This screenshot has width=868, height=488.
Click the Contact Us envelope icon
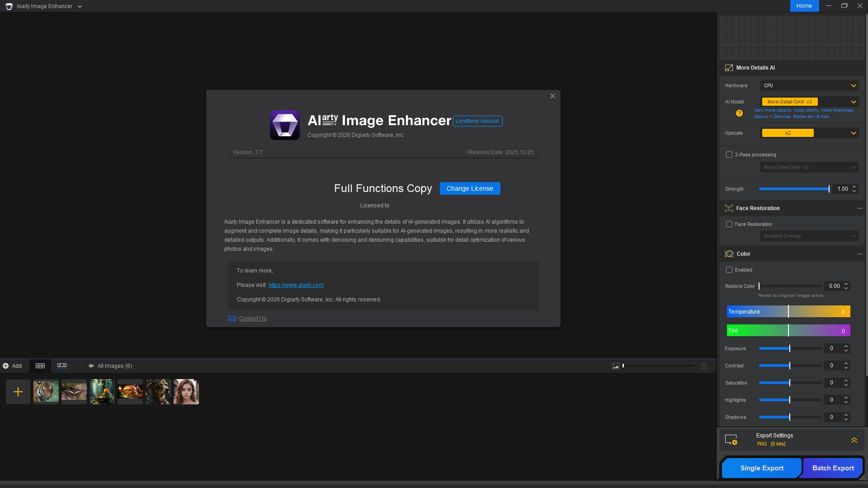[232, 319]
